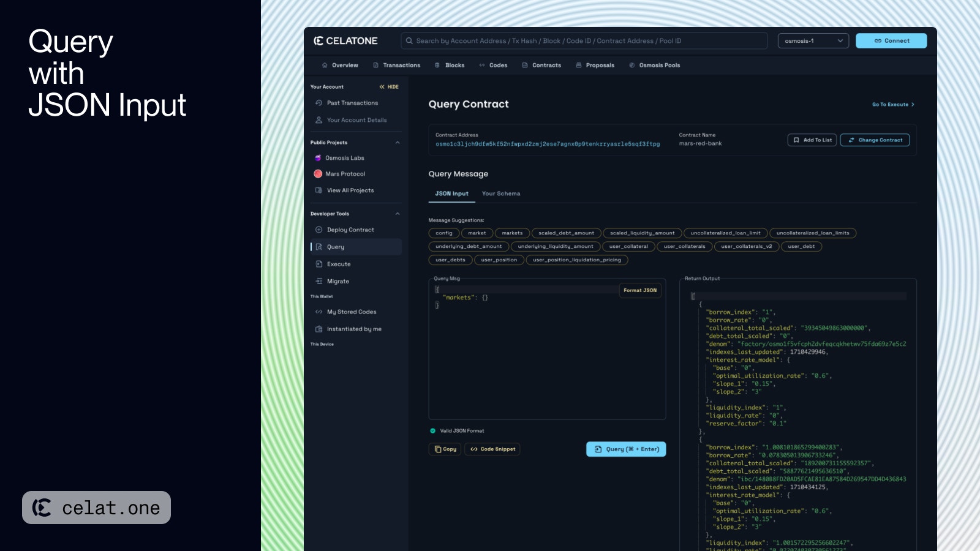Screen dimensions: 980x551
Task: Select the market message suggestion
Action: click(477, 233)
